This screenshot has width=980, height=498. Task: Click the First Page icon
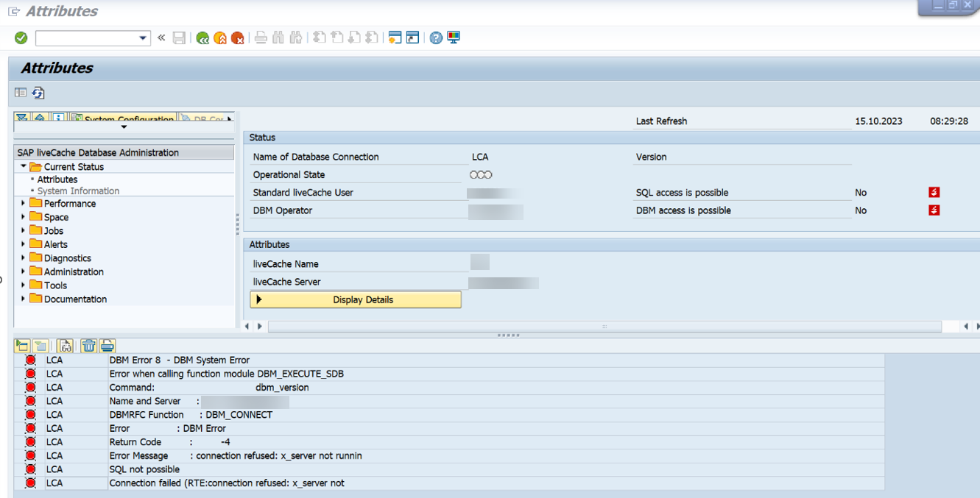[320, 38]
